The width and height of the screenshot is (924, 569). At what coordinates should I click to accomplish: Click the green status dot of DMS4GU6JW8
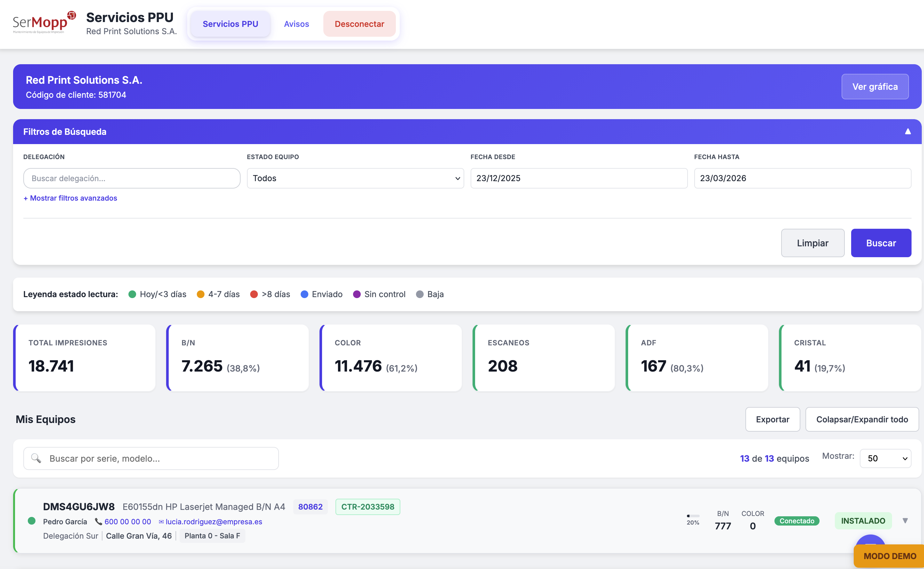click(32, 521)
